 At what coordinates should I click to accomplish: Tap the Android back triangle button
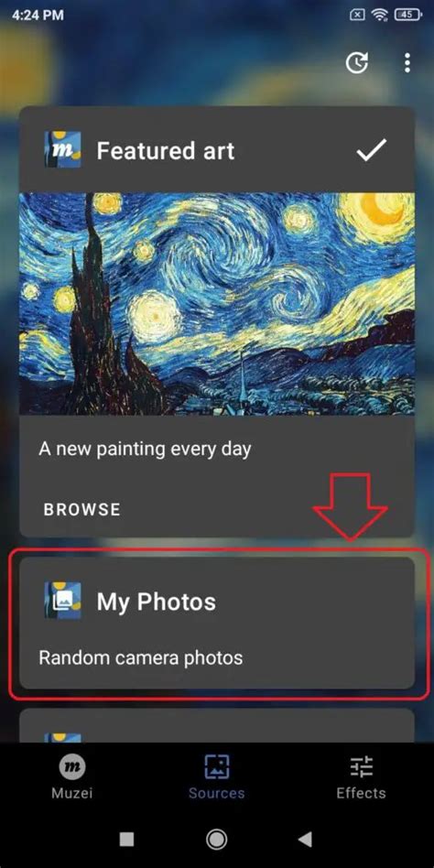click(x=305, y=840)
